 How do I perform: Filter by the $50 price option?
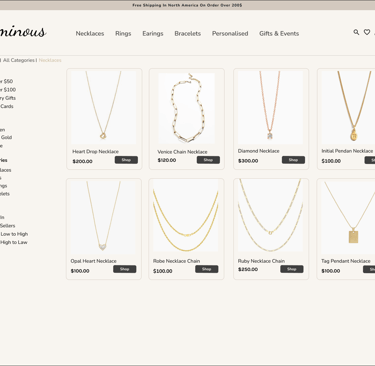coord(6,81)
